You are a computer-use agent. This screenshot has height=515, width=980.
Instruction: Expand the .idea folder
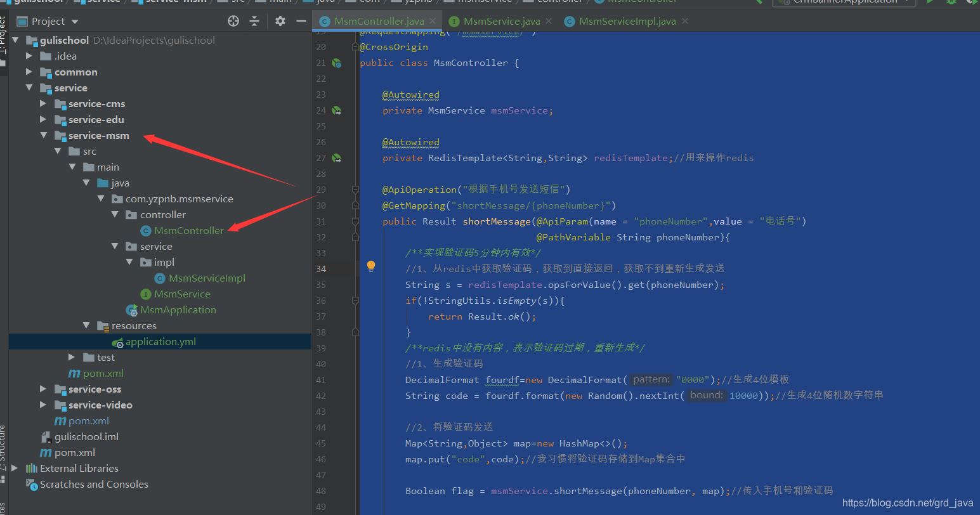(x=29, y=56)
